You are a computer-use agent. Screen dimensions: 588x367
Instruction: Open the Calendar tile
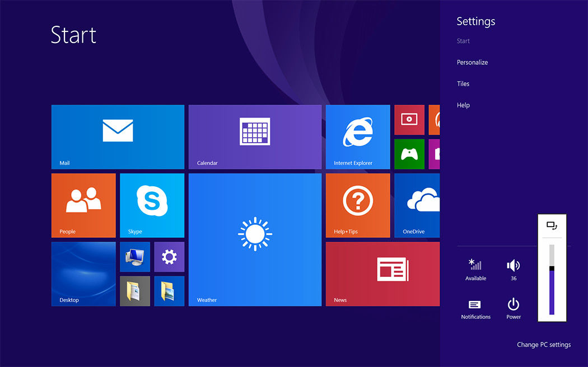(255, 137)
